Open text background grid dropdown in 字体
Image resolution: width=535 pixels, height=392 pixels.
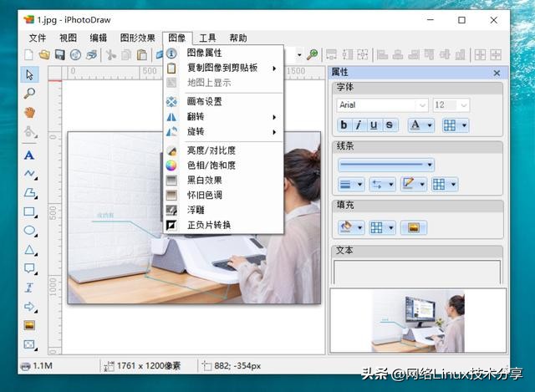tap(456, 125)
